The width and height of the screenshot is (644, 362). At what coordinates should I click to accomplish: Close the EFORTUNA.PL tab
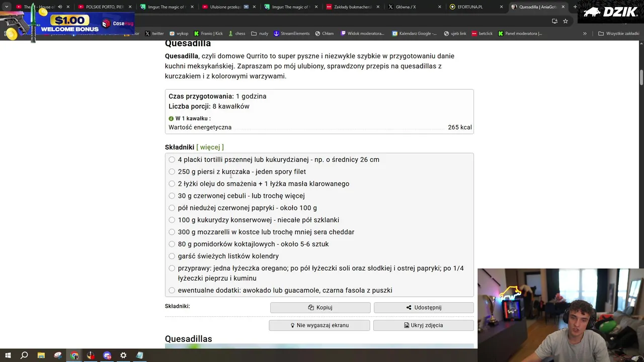click(501, 7)
